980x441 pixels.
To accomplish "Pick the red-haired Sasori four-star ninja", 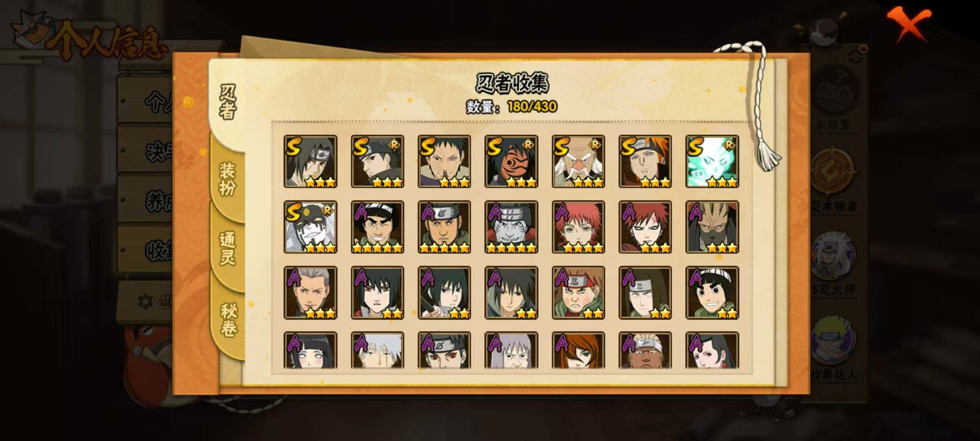I will [578, 227].
